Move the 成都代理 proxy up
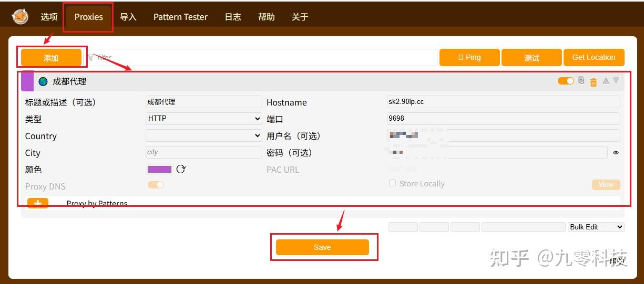This screenshot has height=284, width=644. click(606, 81)
